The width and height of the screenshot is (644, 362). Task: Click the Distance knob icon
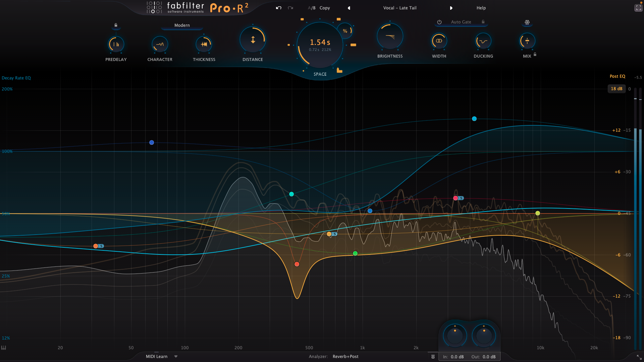253,39
